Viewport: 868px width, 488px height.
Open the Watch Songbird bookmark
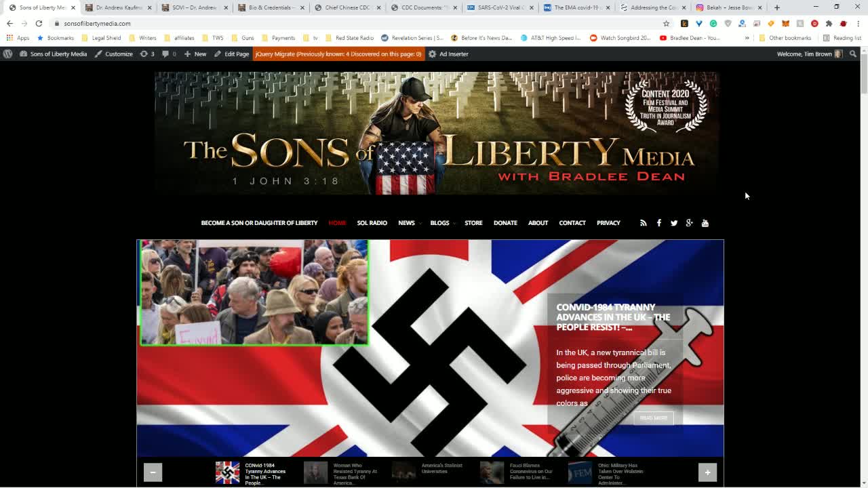(620, 38)
